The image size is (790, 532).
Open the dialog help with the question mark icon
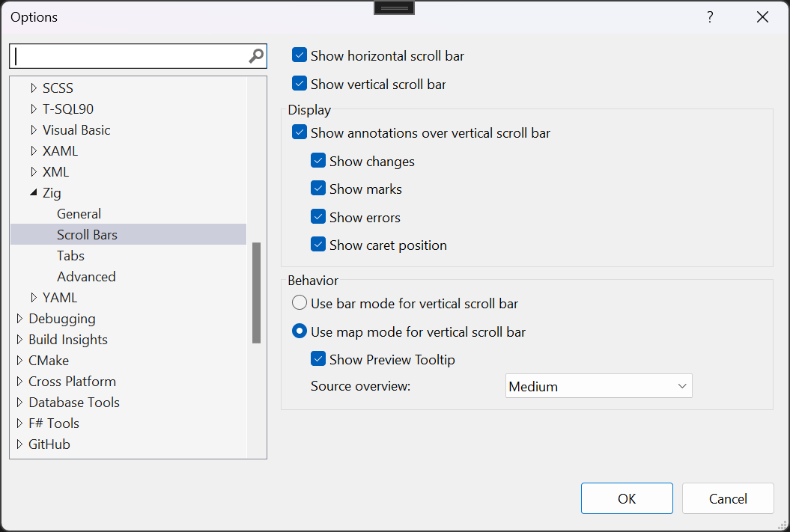[709, 16]
